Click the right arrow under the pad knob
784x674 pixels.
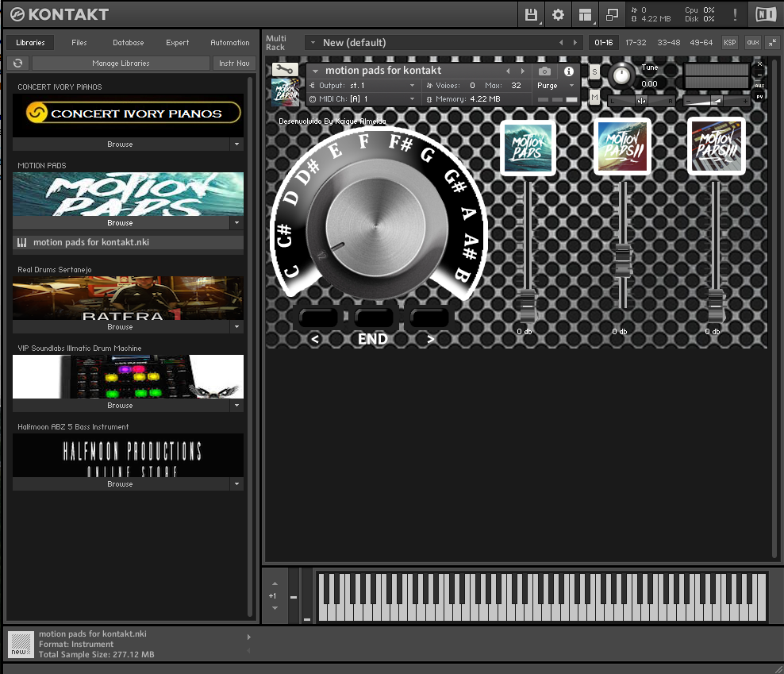431,339
